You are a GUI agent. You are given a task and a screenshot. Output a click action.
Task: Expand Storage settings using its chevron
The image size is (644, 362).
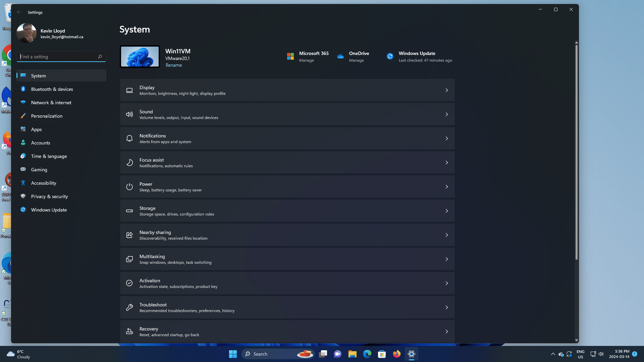coord(446,211)
